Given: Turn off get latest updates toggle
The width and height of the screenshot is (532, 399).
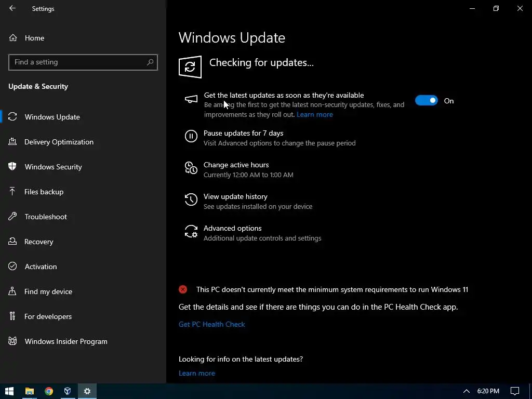Looking at the screenshot, I should coord(427,100).
